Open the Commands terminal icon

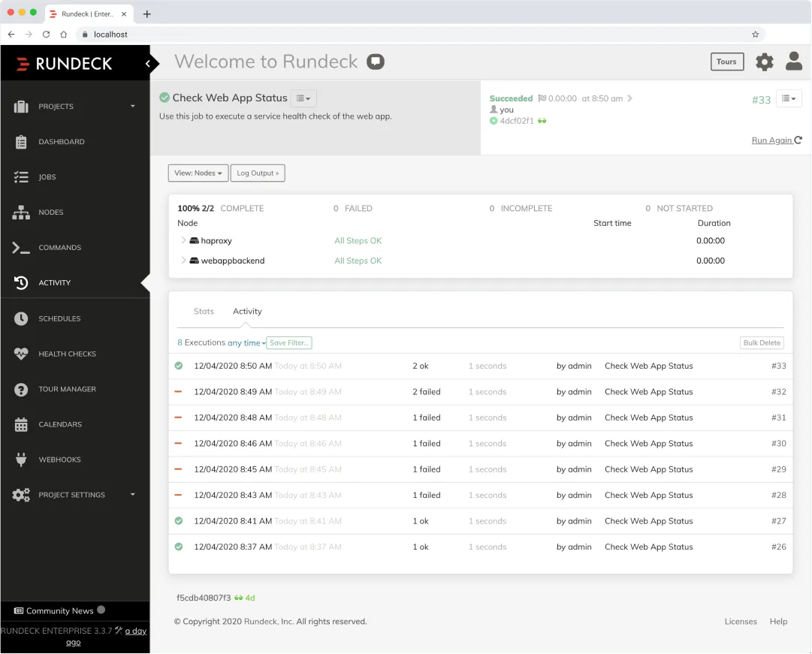click(21, 248)
